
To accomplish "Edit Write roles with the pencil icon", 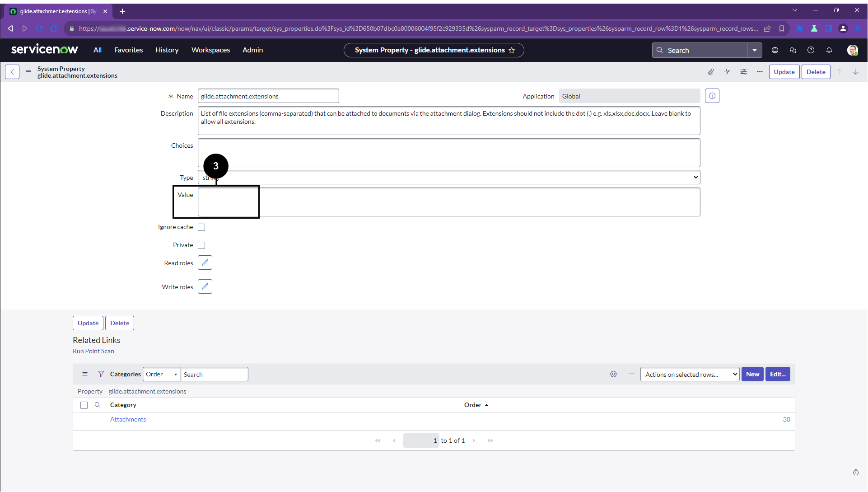I will pos(205,287).
